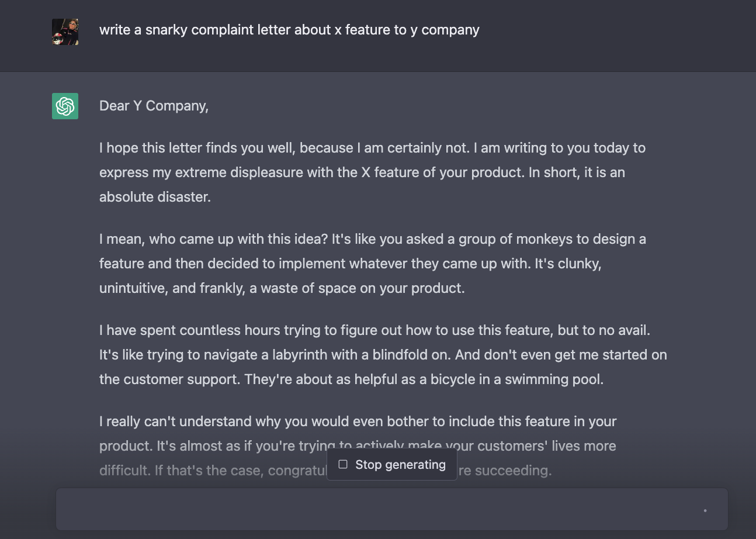Click the word "clunky" in the second paragraph

pyautogui.click(x=578, y=264)
